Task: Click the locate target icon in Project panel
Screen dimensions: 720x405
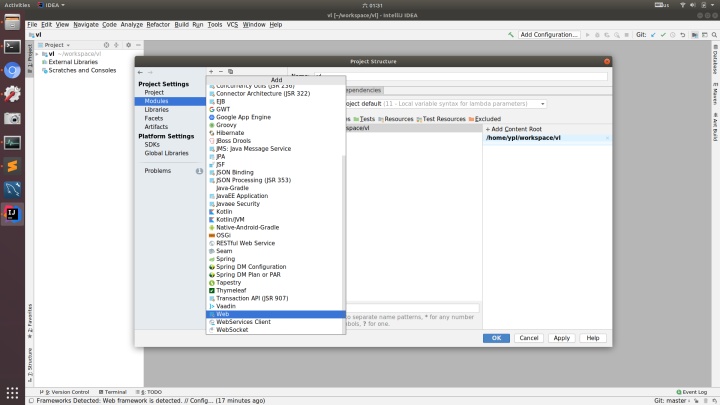Action: (107, 45)
